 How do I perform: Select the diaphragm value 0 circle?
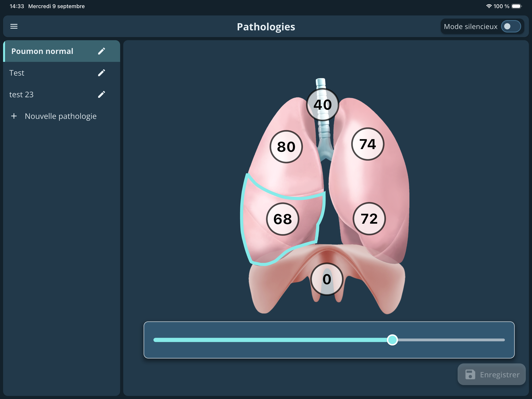coord(327,279)
